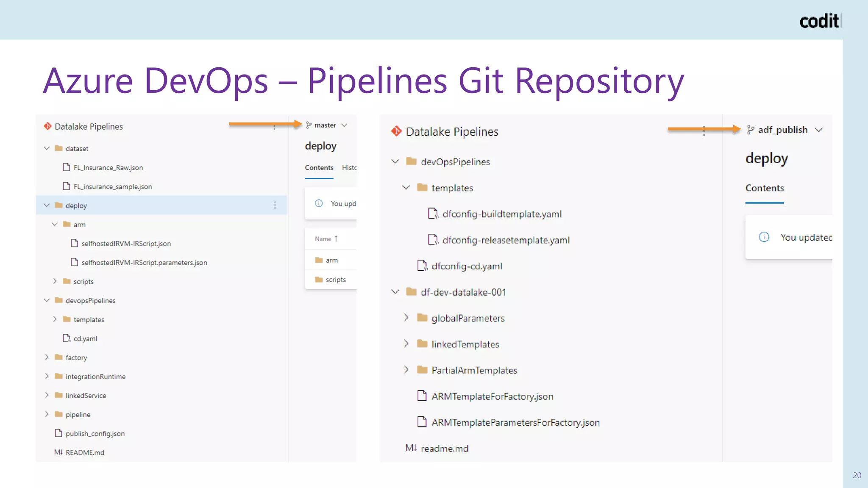Image resolution: width=868 pixels, height=488 pixels.
Task: Switch to Contents tab under master branch
Action: [x=319, y=168]
